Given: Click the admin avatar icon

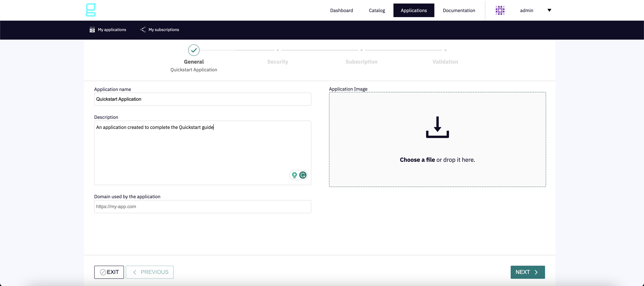Looking at the screenshot, I should click(x=500, y=10).
